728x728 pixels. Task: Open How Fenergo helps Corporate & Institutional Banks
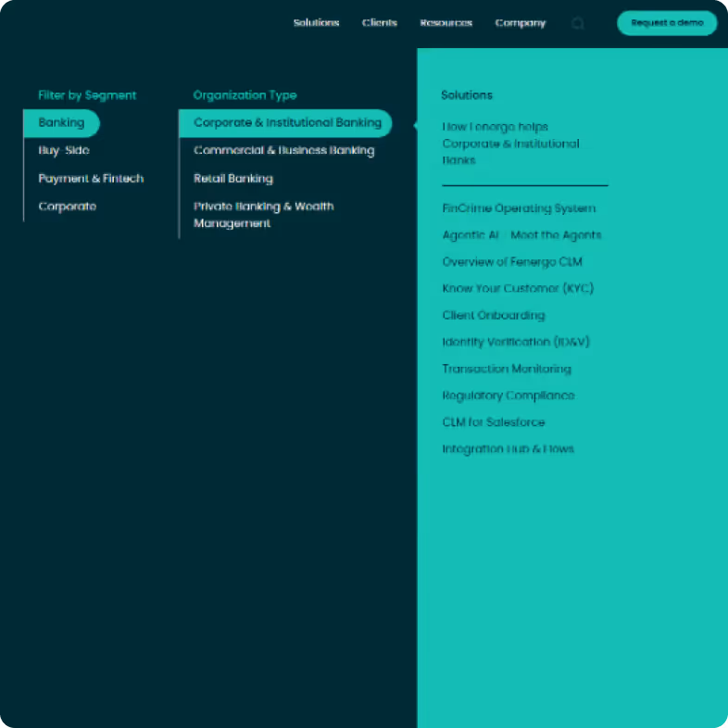tap(510, 144)
